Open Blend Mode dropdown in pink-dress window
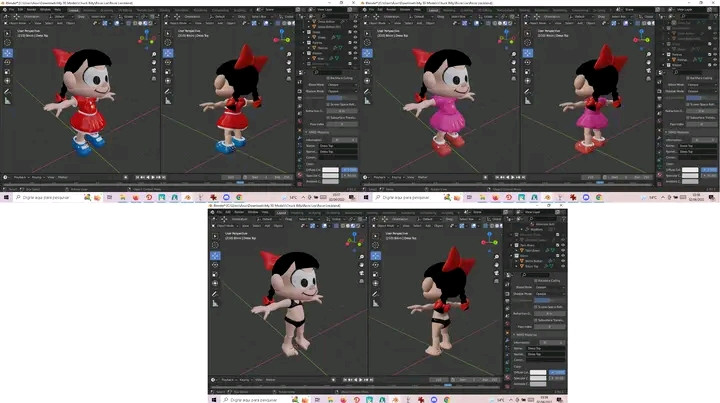720x403 pixels. tap(702, 85)
